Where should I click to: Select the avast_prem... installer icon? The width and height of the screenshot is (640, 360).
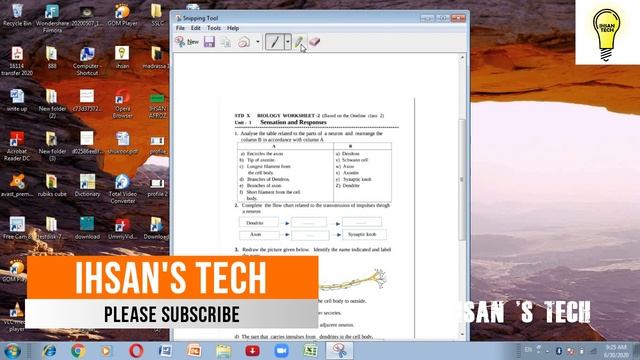17,186
